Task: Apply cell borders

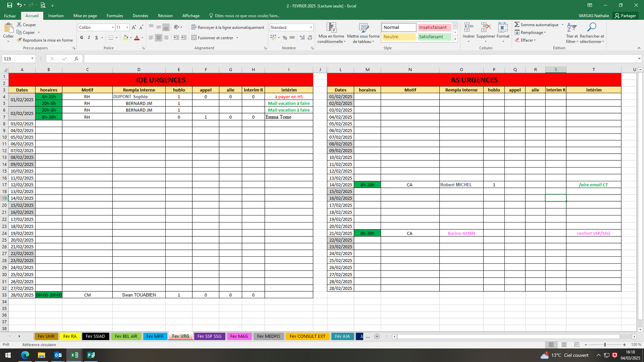Action: click(x=111, y=38)
